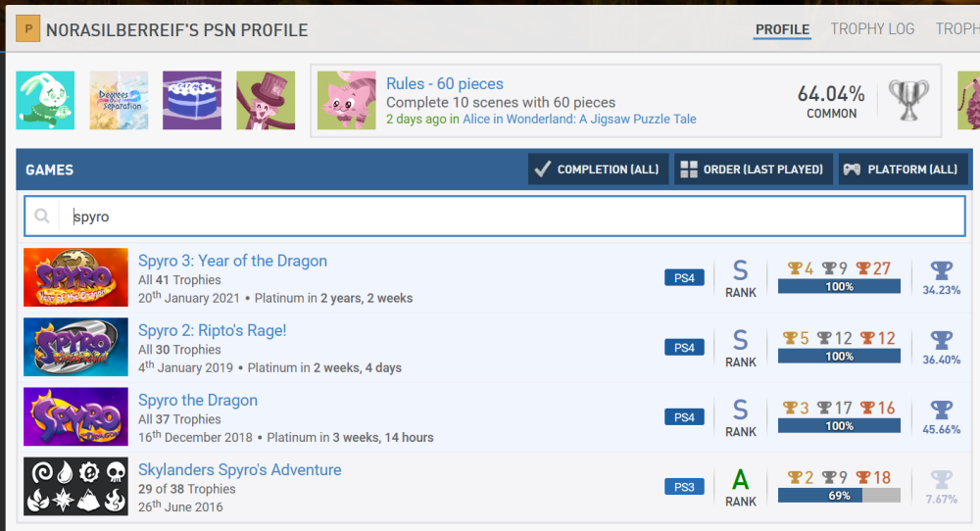Click the faded platinum trophy for Skylanders
This screenshot has width=980, height=531.
tap(941, 479)
